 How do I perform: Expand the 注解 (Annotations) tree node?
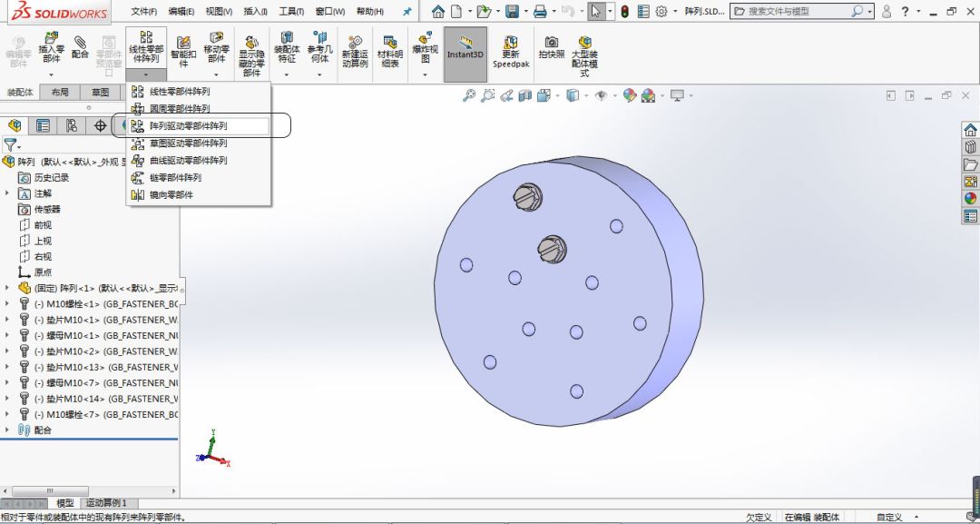click(x=7, y=193)
